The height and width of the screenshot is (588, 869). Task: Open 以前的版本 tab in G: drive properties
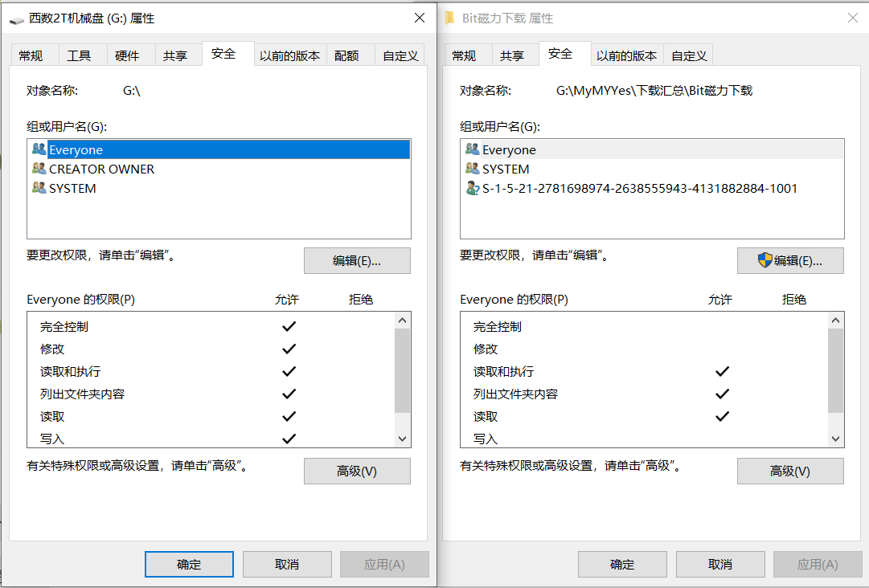[290, 55]
